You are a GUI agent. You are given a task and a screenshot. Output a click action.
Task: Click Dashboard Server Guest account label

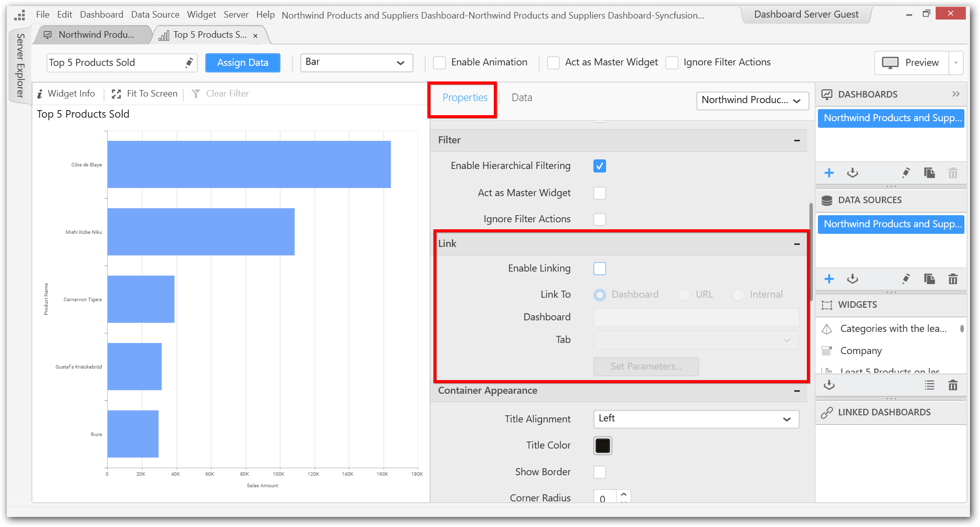[806, 15]
